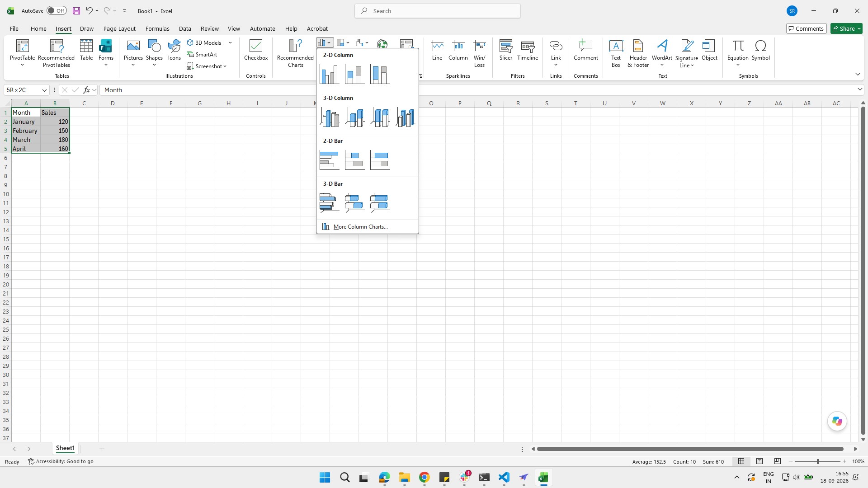Click the Share button
868x488 pixels.
tap(847, 28)
